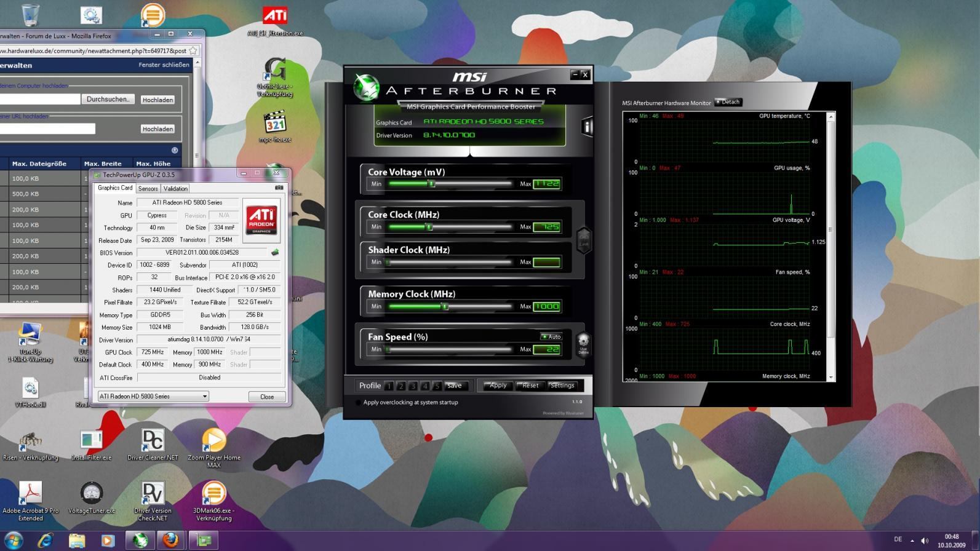Click the Fenster schließen link
Image resolution: width=980 pixels, height=551 pixels.
coord(164,65)
